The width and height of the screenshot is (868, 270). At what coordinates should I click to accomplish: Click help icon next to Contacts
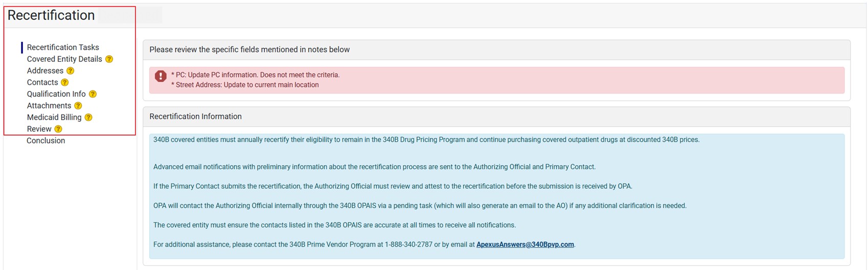(x=65, y=82)
